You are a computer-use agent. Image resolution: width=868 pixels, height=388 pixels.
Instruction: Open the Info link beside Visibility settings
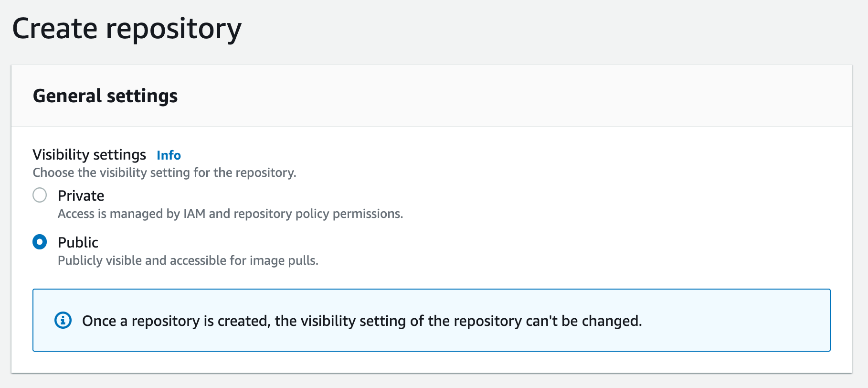[169, 155]
